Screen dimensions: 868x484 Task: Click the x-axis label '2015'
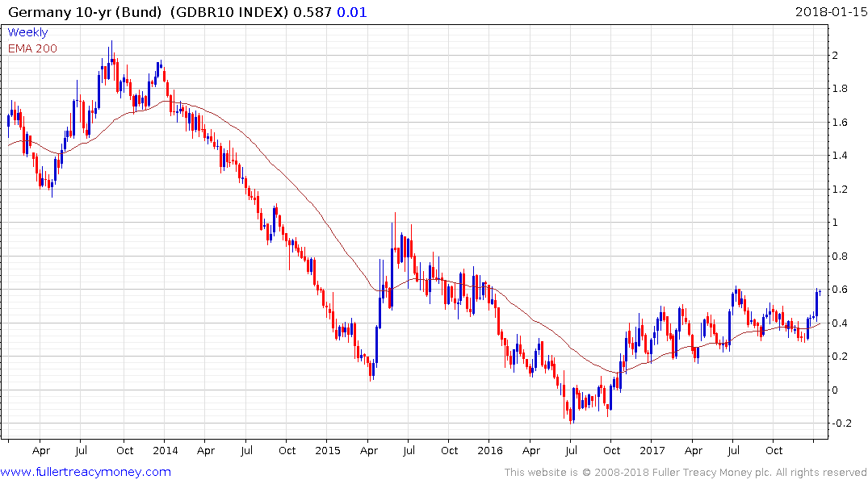tap(328, 450)
